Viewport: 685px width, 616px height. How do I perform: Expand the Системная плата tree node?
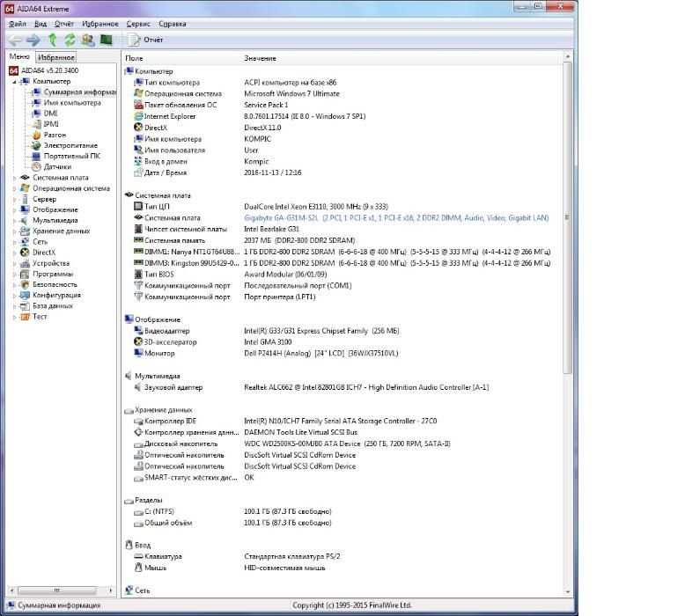[x=14, y=178]
